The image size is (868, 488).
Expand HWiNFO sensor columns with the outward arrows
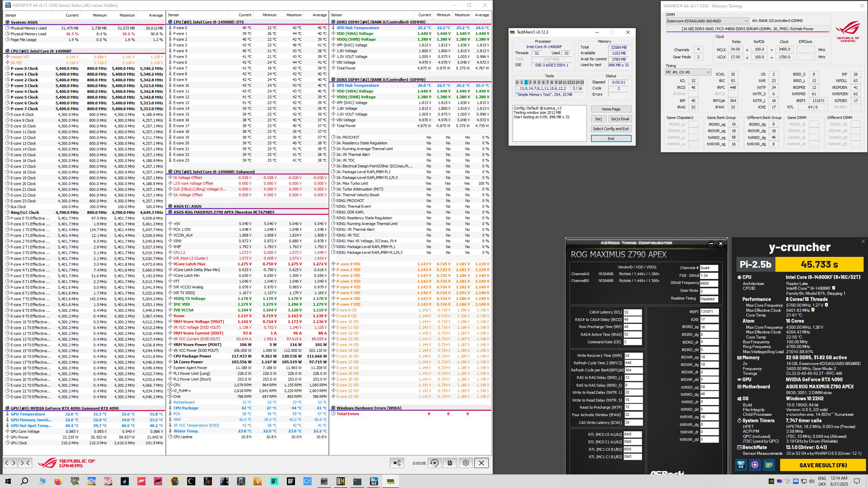pyautogui.click(x=10, y=463)
